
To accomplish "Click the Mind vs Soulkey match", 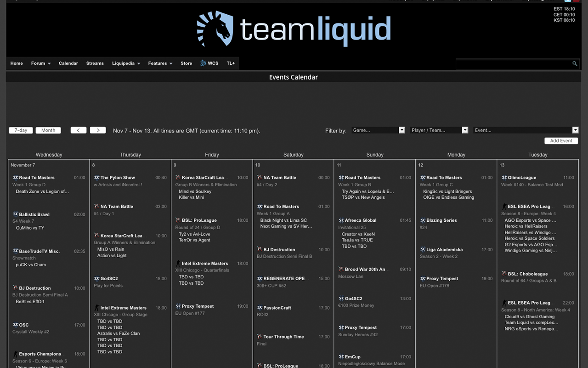I will [195, 191].
